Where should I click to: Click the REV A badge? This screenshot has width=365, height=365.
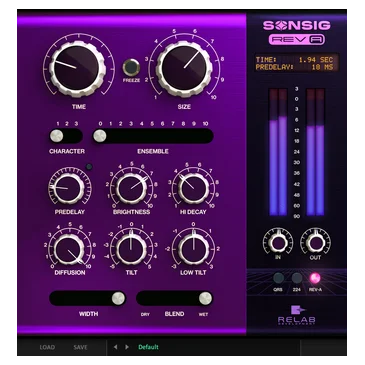coord(297,39)
